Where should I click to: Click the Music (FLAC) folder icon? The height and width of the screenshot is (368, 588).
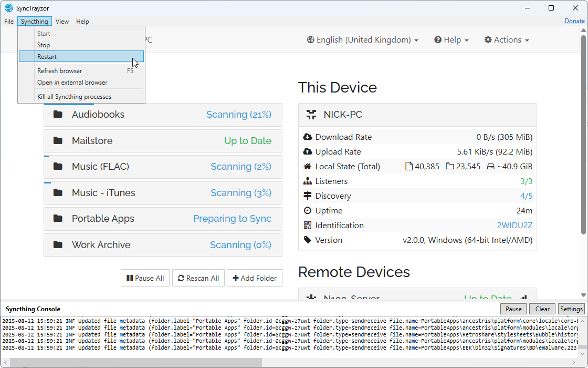[58, 166]
